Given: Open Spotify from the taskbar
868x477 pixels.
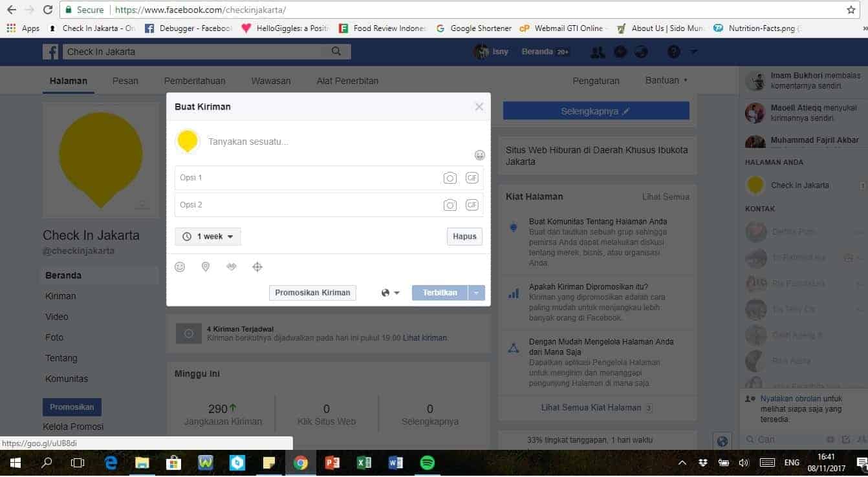Looking at the screenshot, I should pos(427,463).
